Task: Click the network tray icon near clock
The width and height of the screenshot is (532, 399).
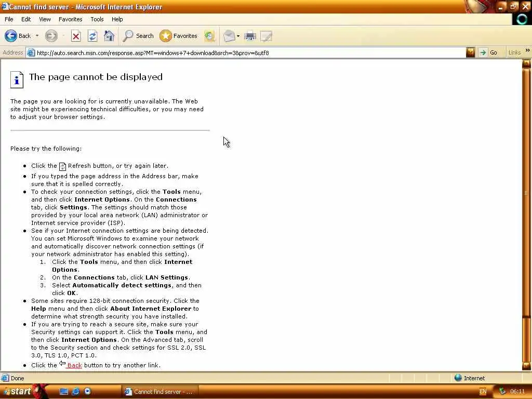Action: point(502,392)
